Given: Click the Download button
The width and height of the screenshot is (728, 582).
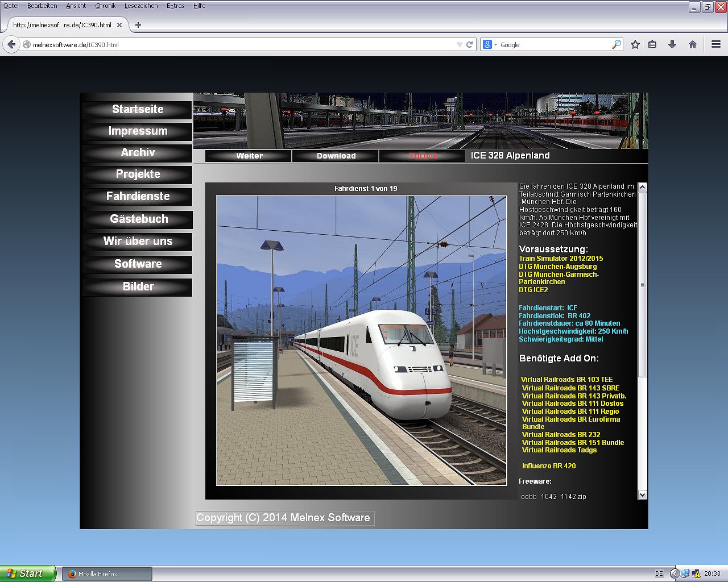Looking at the screenshot, I should 336,156.
